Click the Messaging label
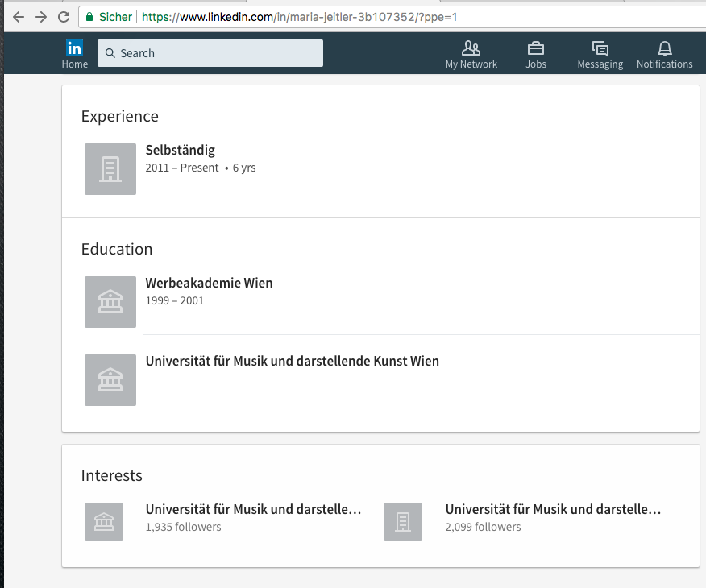 [x=600, y=64]
